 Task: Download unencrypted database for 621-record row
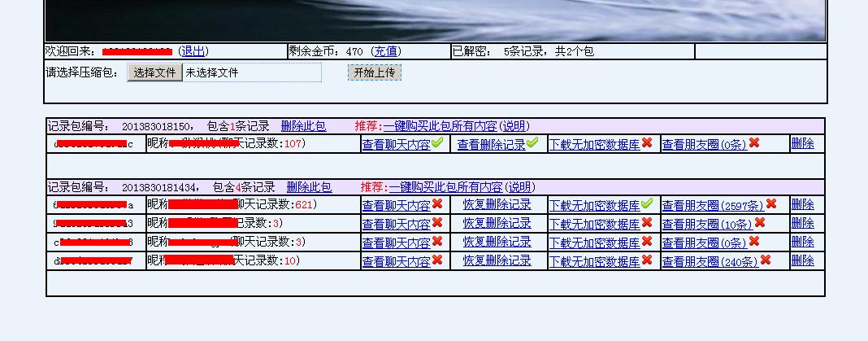pos(595,205)
